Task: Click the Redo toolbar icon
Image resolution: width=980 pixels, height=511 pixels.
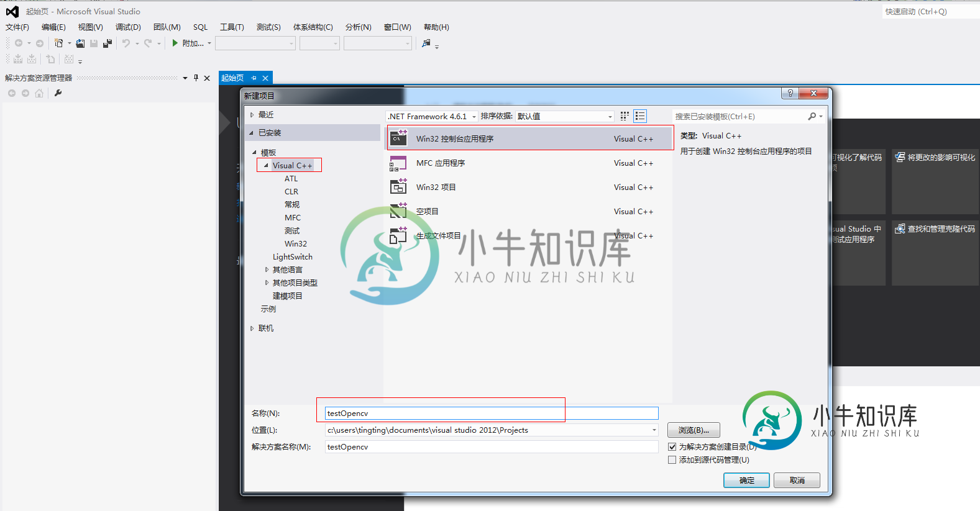Action: [148, 43]
